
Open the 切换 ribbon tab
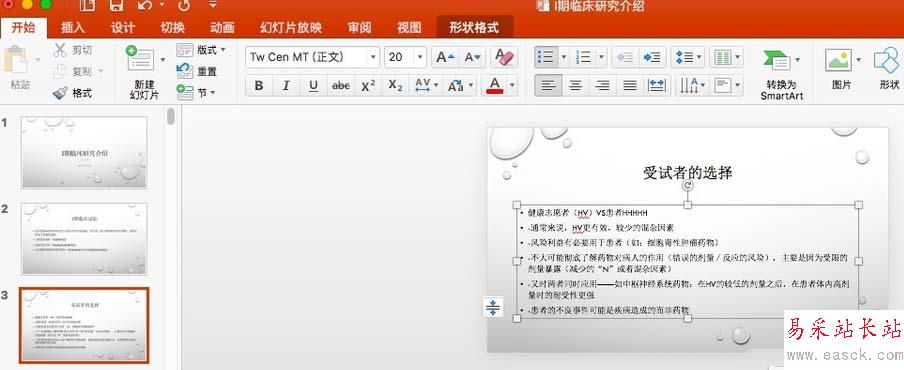[172, 28]
